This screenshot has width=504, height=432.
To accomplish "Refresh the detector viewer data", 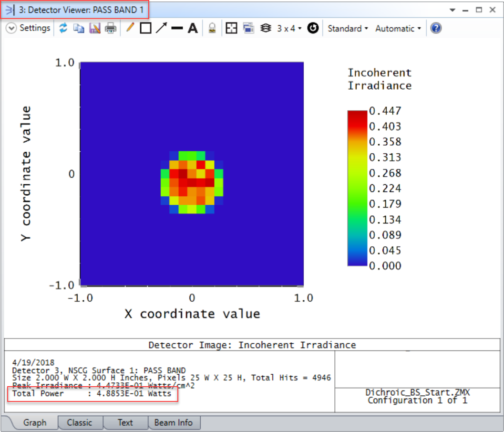I will [63, 28].
